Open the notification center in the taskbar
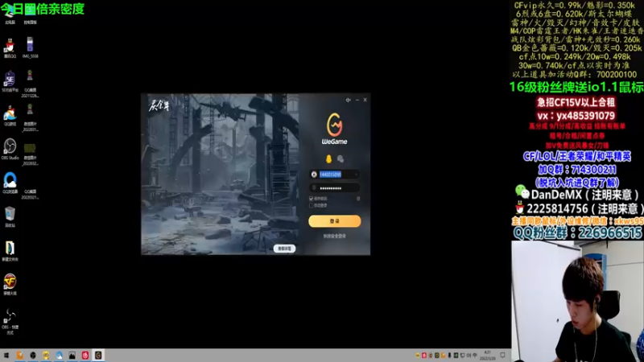This screenshot has width=644, height=362. click(x=502, y=356)
